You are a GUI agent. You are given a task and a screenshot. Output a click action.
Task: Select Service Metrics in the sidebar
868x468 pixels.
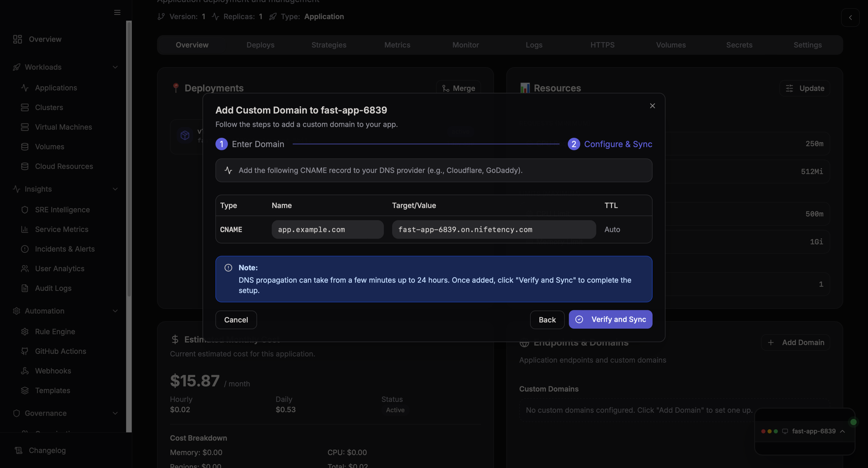[x=61, y=229]
